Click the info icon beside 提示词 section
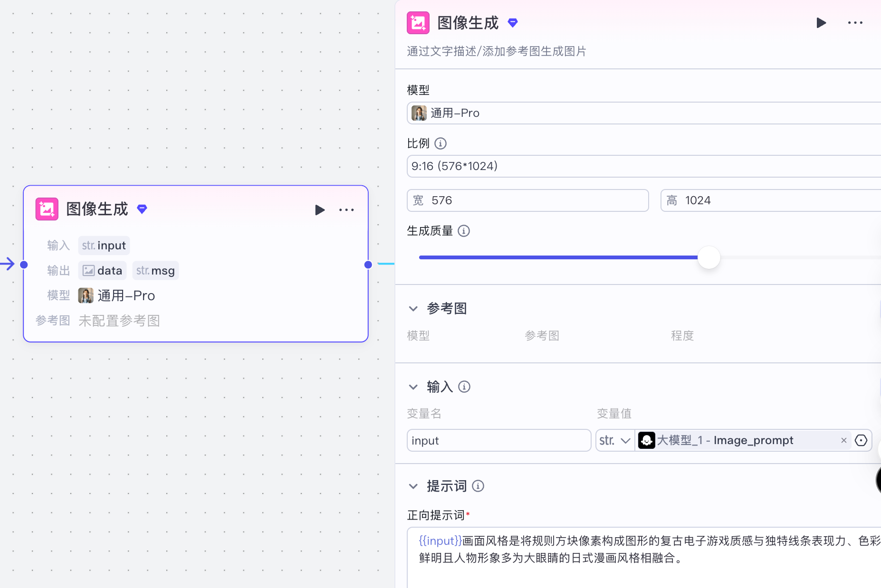Image resolution: width=881 pixels, height=588 pixels. (x=478, y=486)
